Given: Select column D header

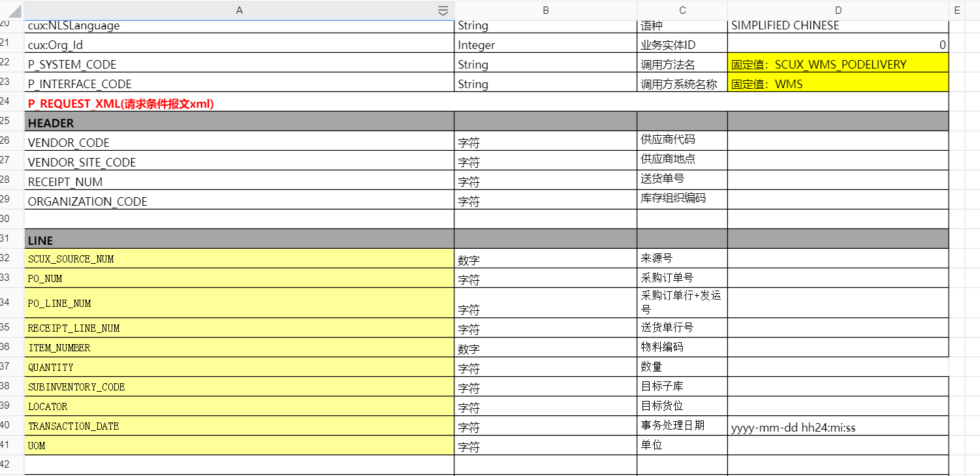Looking at the screenshot, I should [838, 10].
